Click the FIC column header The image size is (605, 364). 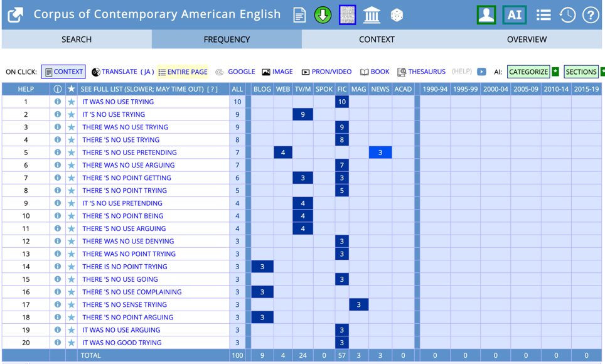[x=342, y=89]
